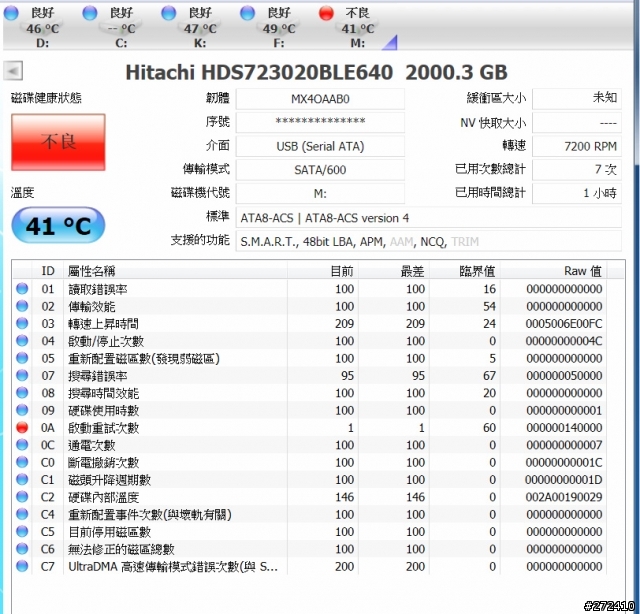Click the drive letter field showing M:
The height and width of the screenshot is (614, 640).
click(320, 193)
